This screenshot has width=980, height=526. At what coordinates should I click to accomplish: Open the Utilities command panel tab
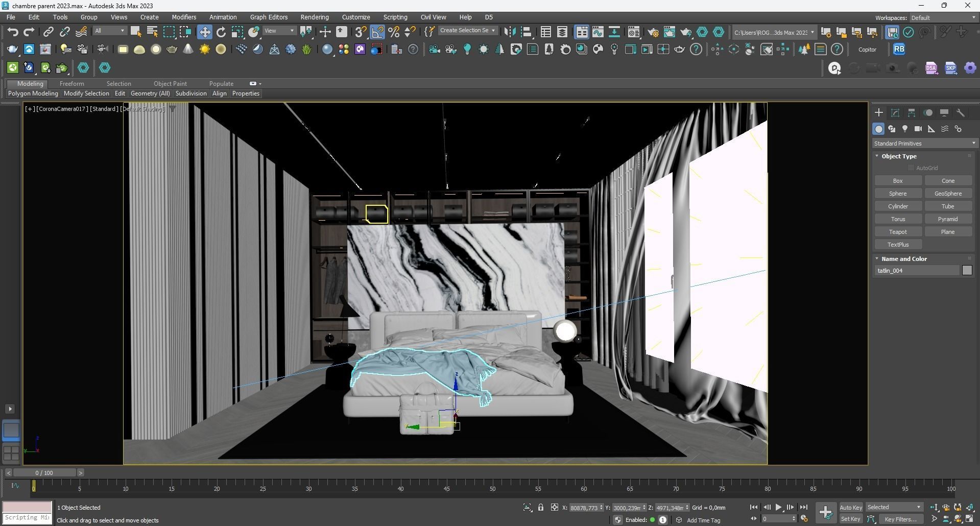[x=961, y=113]
